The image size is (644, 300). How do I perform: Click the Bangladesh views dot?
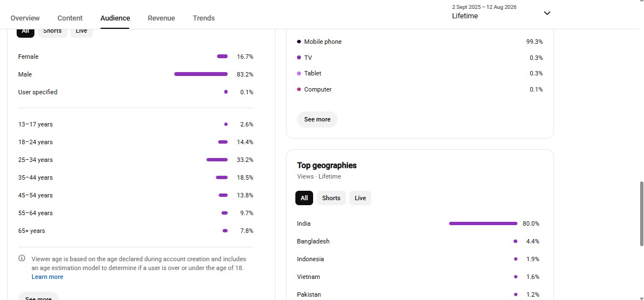pos(515,241)
